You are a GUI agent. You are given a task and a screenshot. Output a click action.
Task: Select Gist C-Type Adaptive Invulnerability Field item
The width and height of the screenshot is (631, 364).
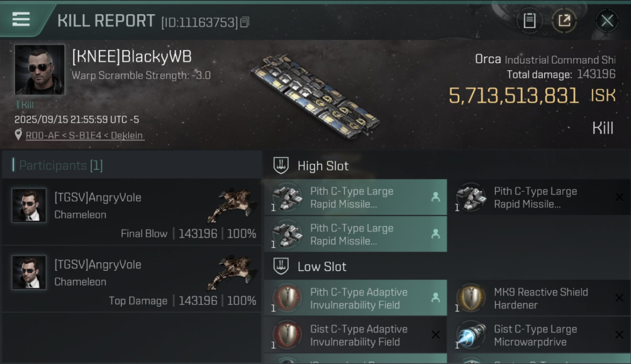354,335
